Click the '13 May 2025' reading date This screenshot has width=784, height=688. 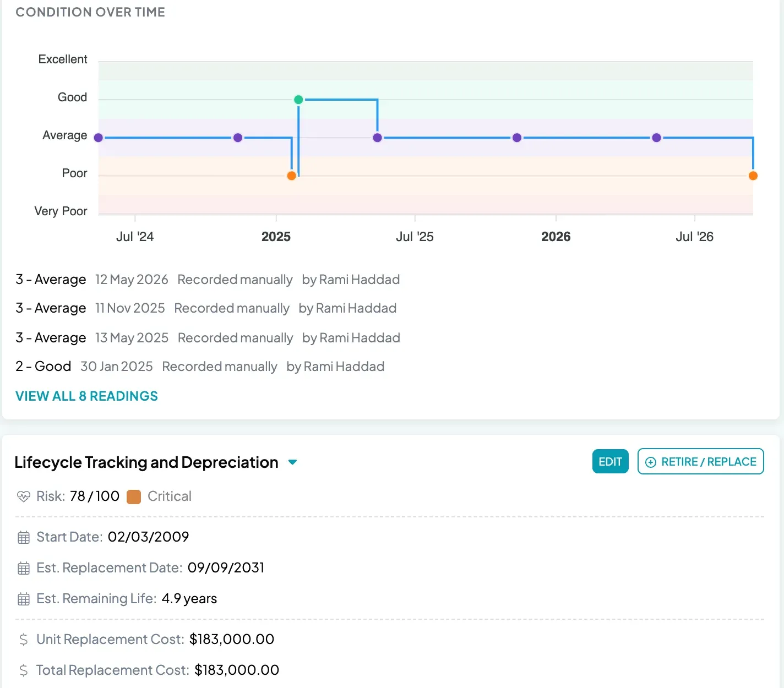point(132,338)
